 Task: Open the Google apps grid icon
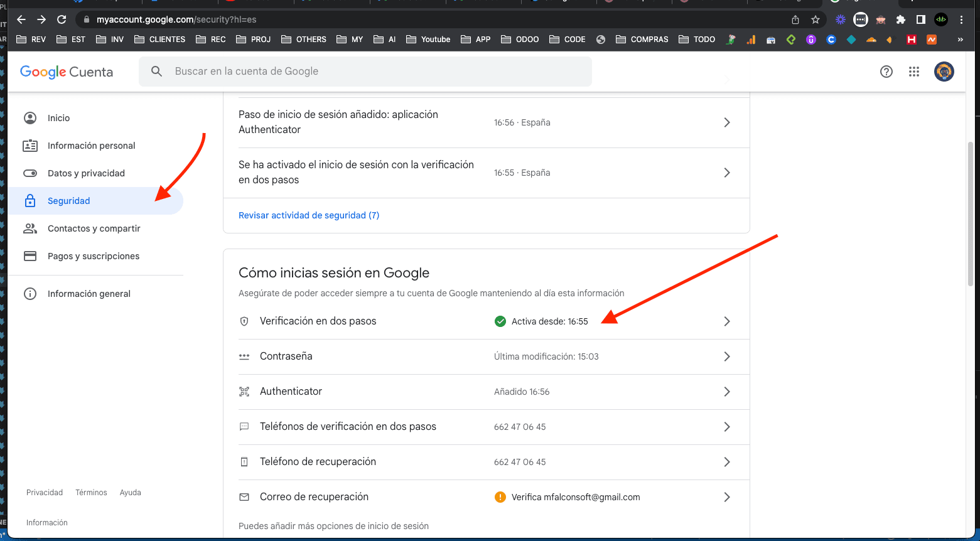tap(914, 72)
